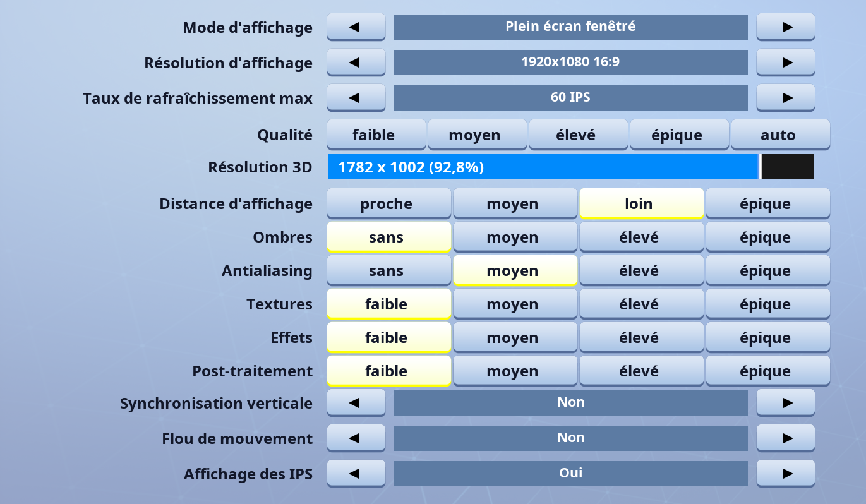Set Ombres to élevé
Viewport: 866px width, 504px height.
pyautogui.click(x=642, y=237)
